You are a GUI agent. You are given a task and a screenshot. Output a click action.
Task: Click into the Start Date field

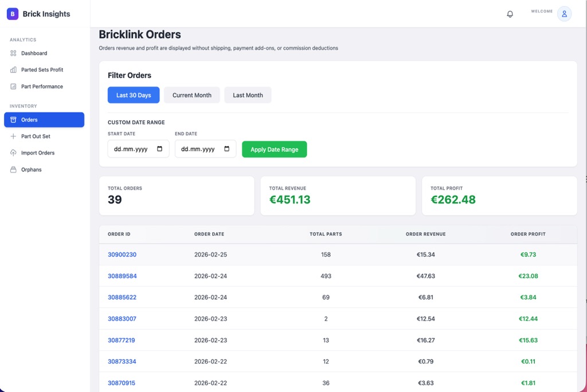click(132, 149)
